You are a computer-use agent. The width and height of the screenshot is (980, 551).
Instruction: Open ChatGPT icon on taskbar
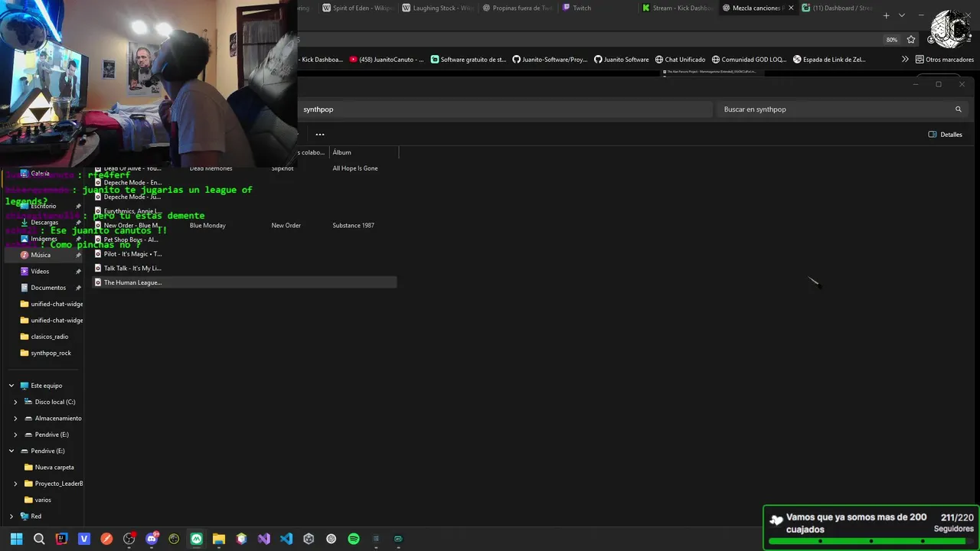[x=331, y=539]
